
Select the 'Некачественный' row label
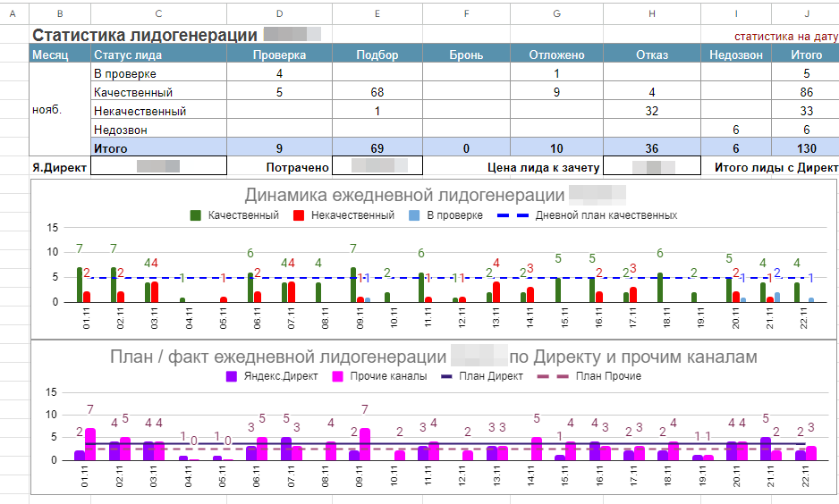coord(158,110)
